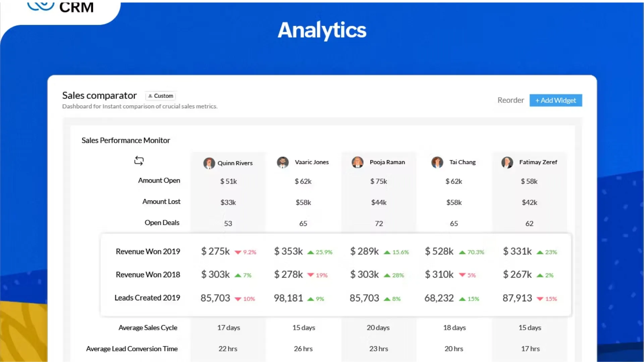This screenshot has height=362, width=644.
Task: Click red down arrow beside $275k
Action: [x=238, y=252]
